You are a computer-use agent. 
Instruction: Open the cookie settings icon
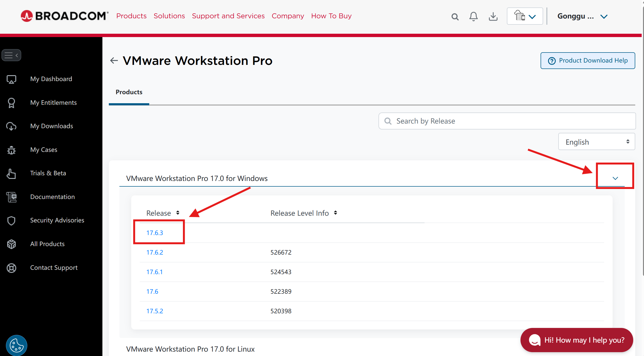[16, 345]
